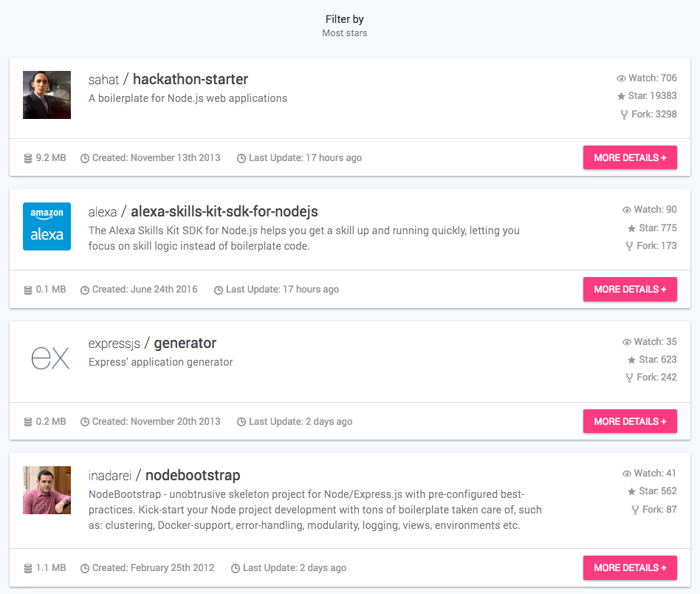The image size is (700, 594).
Task: Click the inadarei owner name
Action: coord(110,476)
